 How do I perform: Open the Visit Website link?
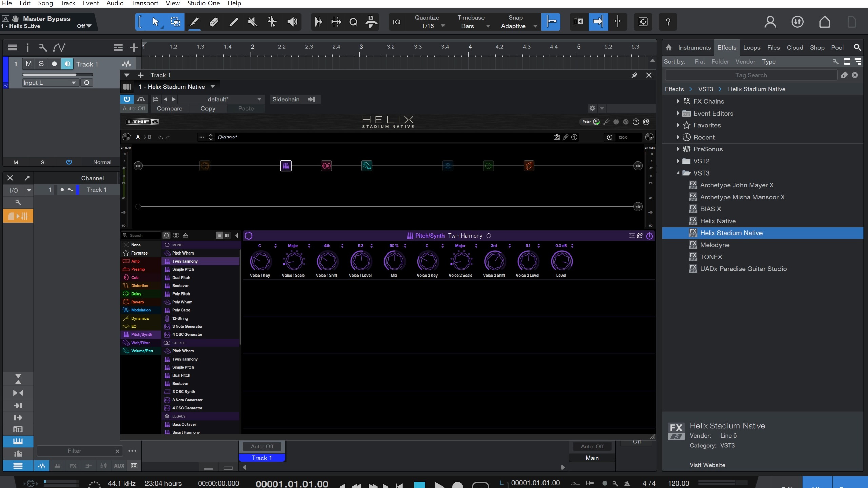(707, 465)
